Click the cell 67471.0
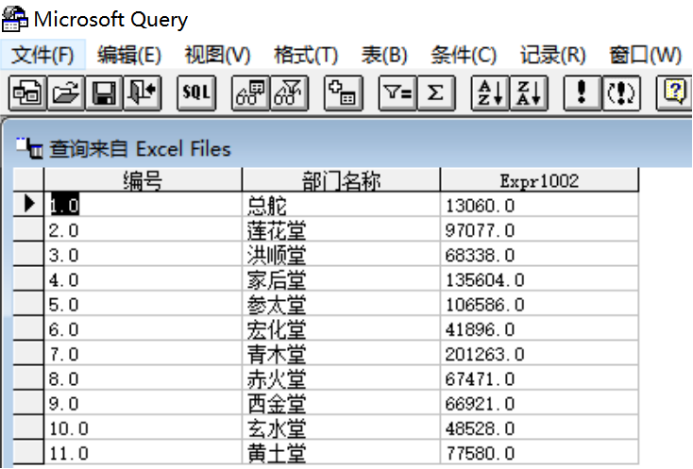 [539, 378]
